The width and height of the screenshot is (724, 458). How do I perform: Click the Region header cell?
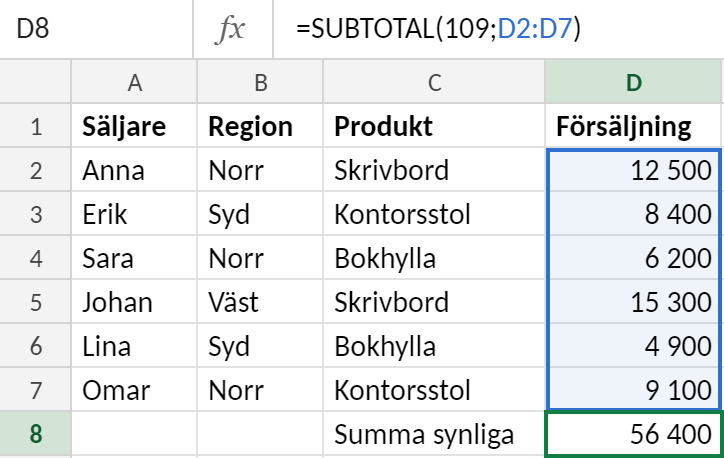click(260, 126)
